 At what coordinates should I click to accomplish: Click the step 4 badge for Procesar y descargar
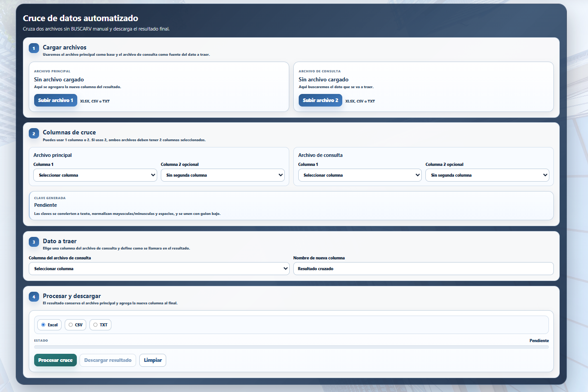click(34, 297)
